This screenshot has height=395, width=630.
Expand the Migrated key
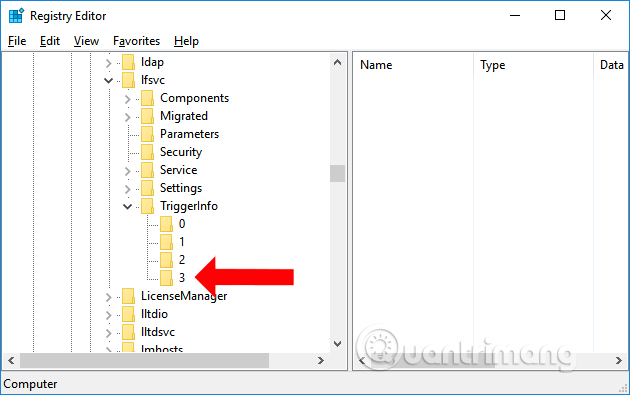pyautogui.click(x=127, y=117)
